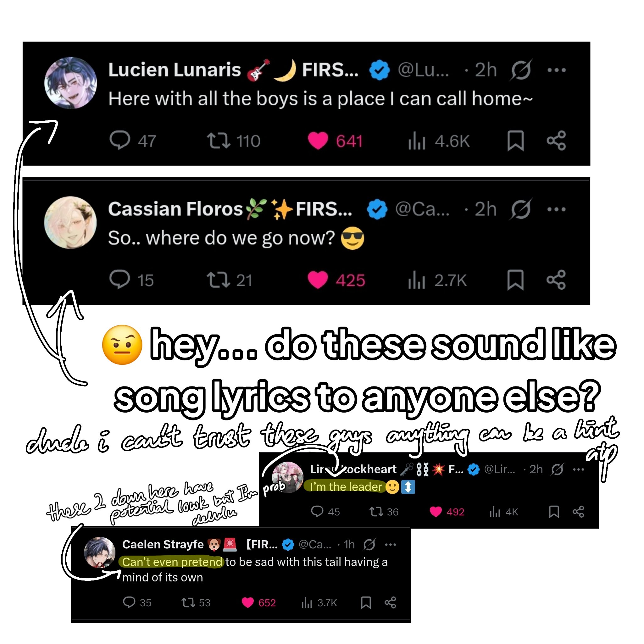Viewport: 644px width, 644px height.
Task: Bookmark the 'I'm the leader' tweet
Action: (554, 511)
